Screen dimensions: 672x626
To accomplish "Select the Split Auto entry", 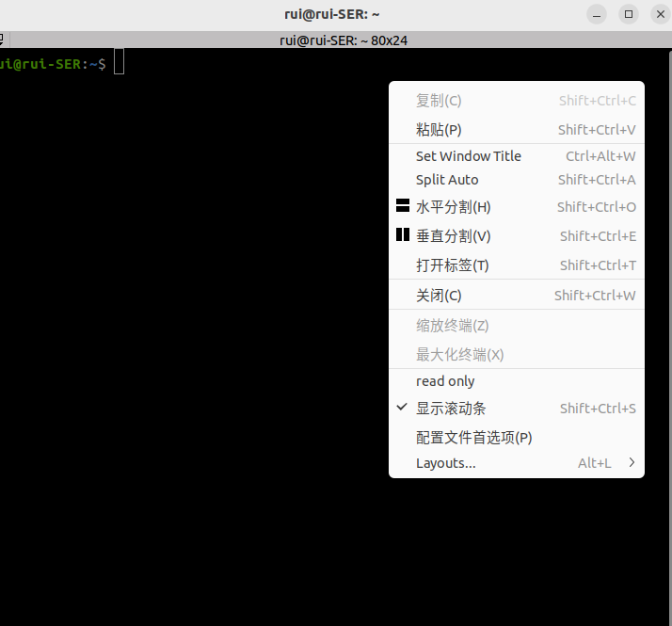I will pyautogui.click(x=447, y=180).
